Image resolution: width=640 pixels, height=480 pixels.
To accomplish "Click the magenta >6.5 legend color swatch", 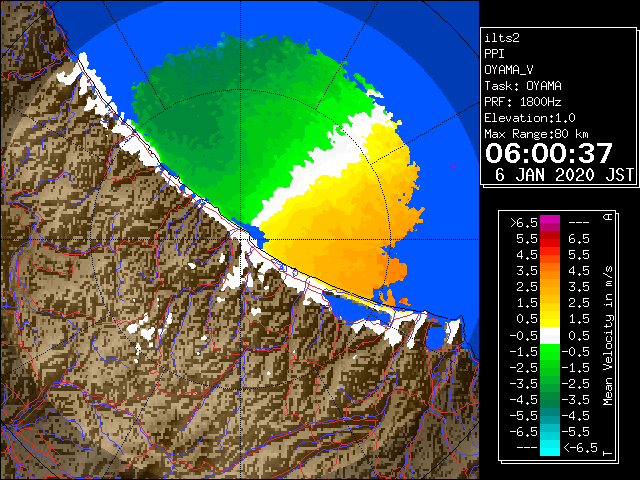I will tap(550, 223).
